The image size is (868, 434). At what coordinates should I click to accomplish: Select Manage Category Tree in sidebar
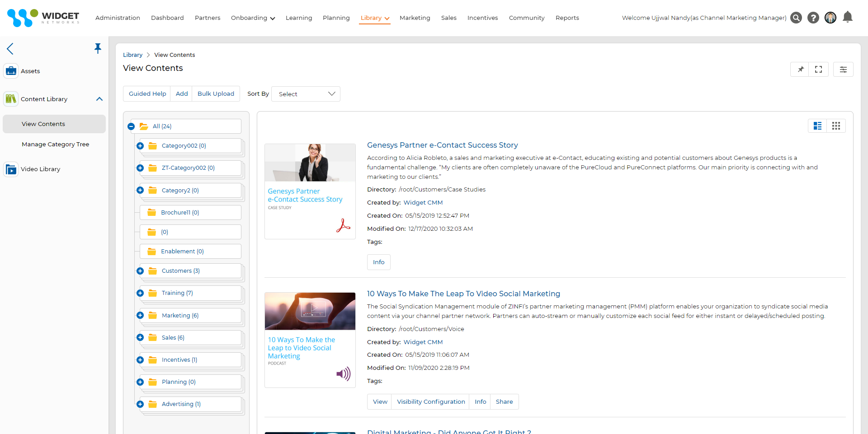[56, 145]
